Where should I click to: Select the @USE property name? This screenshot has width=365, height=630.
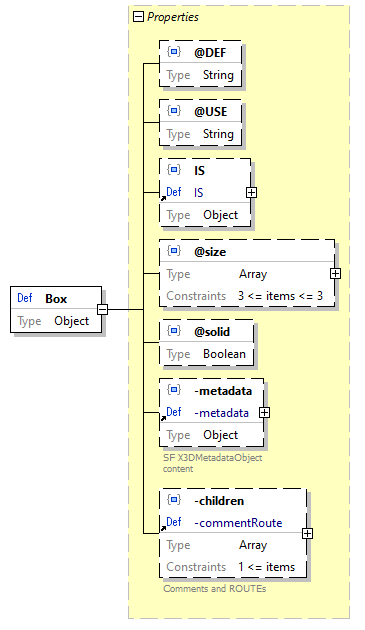[211, 112]
